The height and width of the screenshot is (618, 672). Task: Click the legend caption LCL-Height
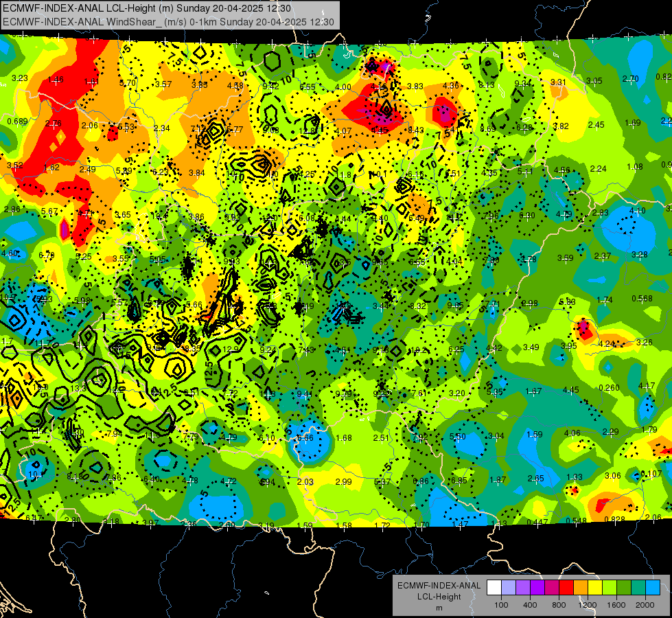(439, 597)
